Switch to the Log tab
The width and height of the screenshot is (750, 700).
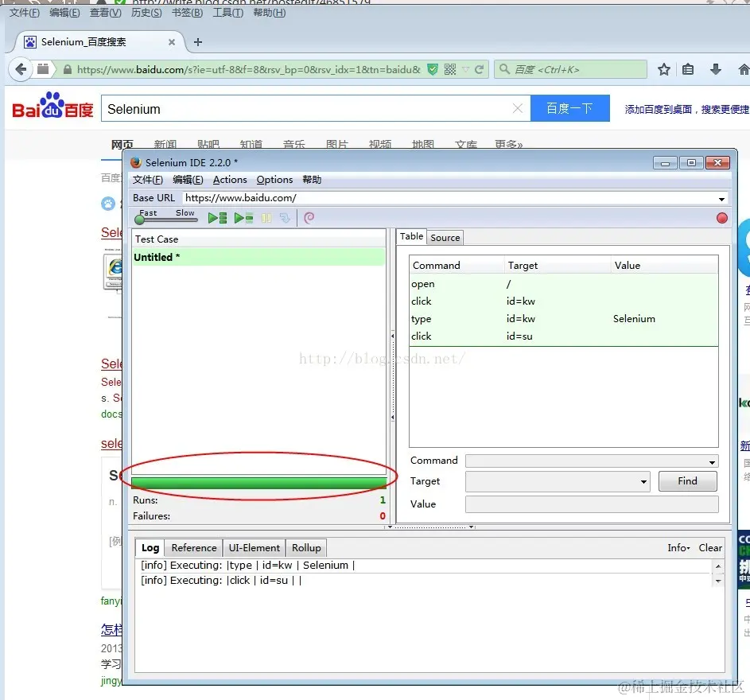point(150,548)
